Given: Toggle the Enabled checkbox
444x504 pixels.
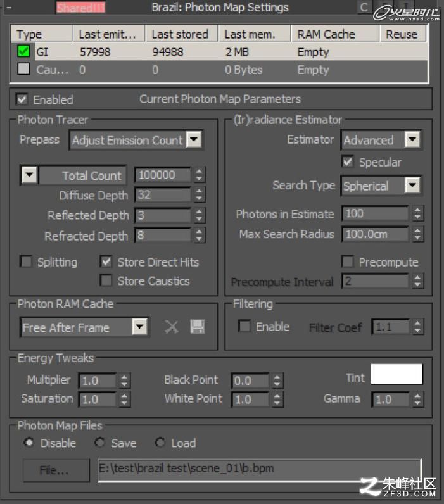Looking at the screenshot, I should point(22,99).
